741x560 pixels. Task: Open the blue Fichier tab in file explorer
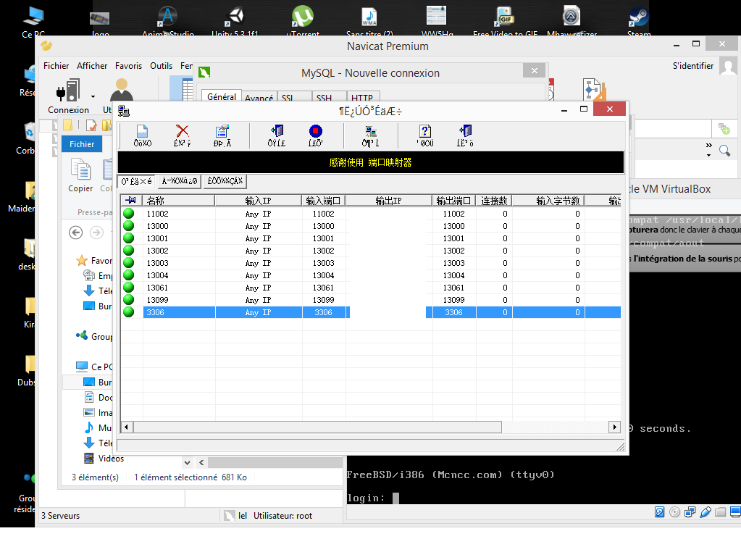82,144
